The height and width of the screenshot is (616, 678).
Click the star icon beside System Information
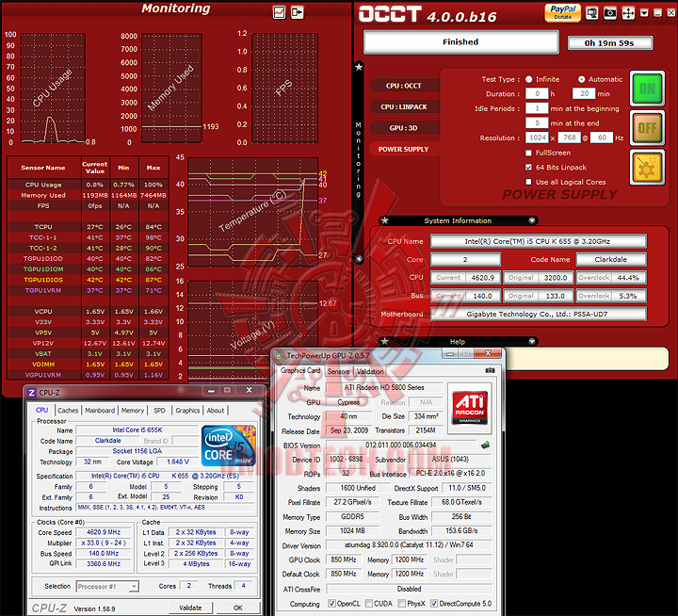[384, 220]
